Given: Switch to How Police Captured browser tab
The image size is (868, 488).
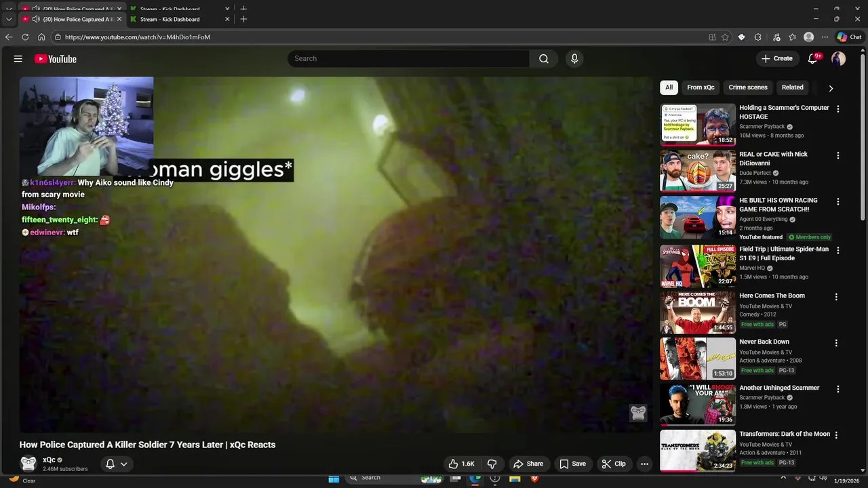Looking at the screenshot, I should pos(71,20).
